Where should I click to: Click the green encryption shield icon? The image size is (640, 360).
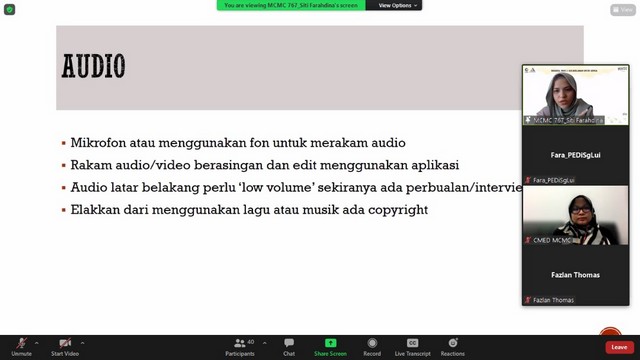point(9,9)
